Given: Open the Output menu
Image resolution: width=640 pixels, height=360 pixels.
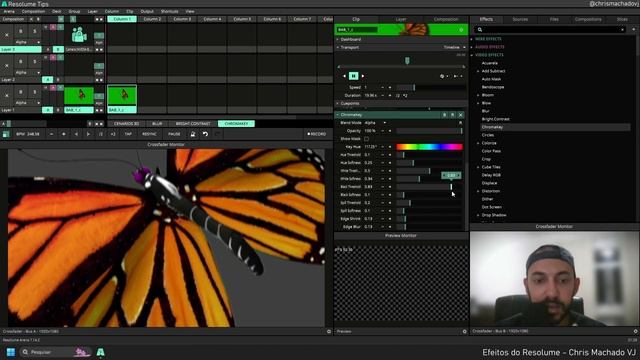Looking at the screenshot, I should tap(147, 11).
